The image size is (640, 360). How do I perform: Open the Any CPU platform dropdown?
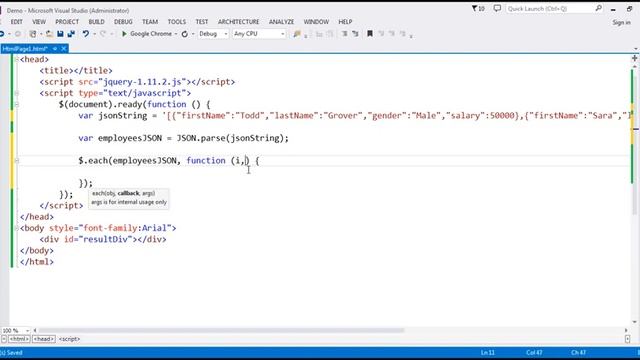(x=259, y=34)
